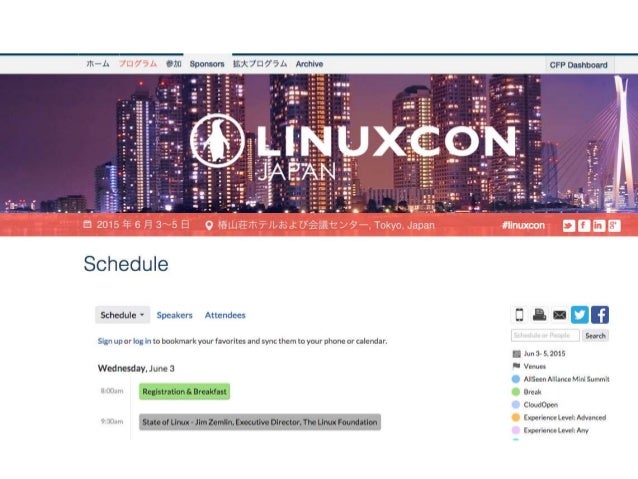Click the 8:00am time label
The width and height of the screenshot is (638, 479).
tap(112, 391)
